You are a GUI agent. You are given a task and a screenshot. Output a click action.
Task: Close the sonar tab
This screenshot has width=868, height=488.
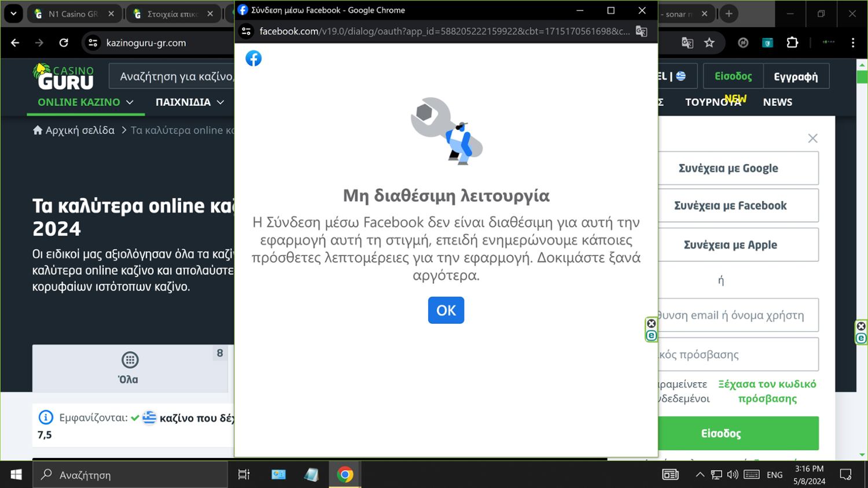(704, 14)
